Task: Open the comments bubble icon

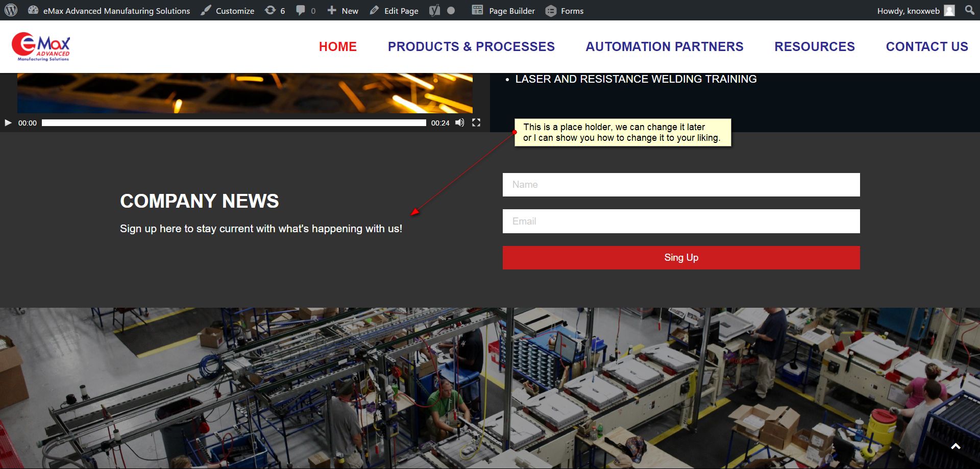Action: [x=305, y=11]
